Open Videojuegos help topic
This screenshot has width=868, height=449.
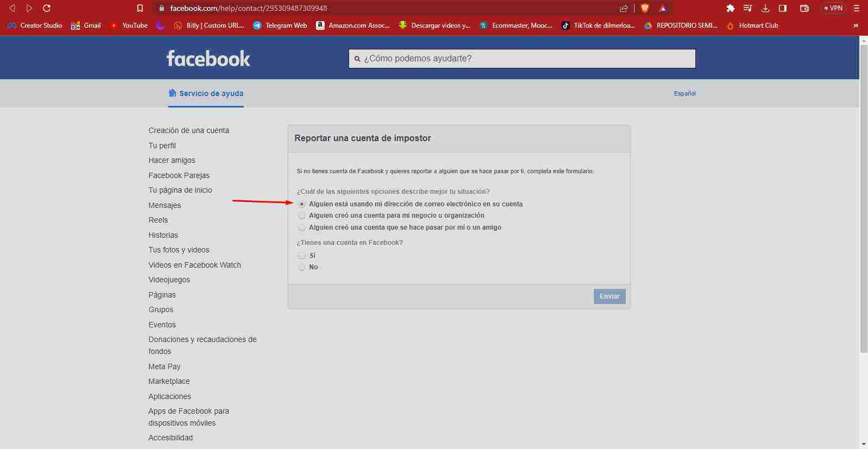(x=169, y=280)
